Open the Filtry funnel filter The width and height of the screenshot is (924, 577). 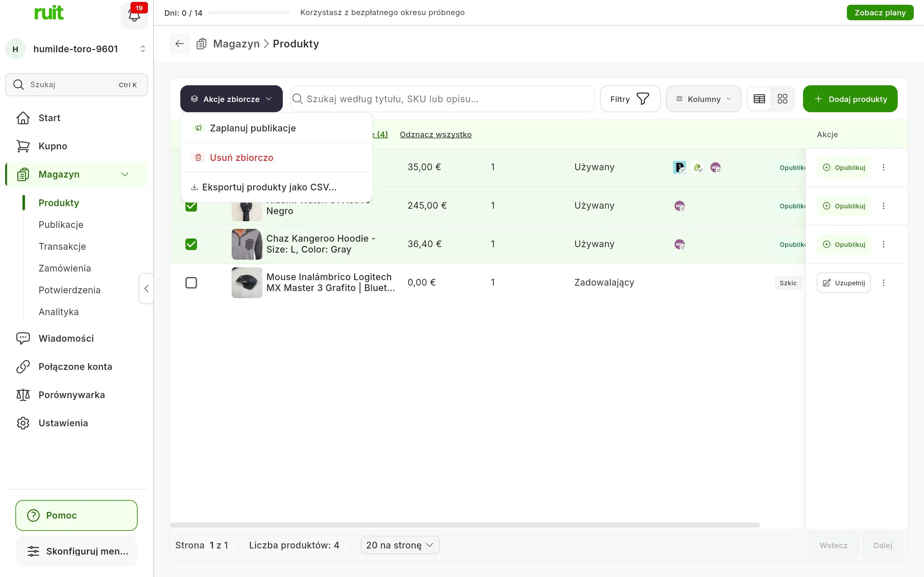(630, 99)
